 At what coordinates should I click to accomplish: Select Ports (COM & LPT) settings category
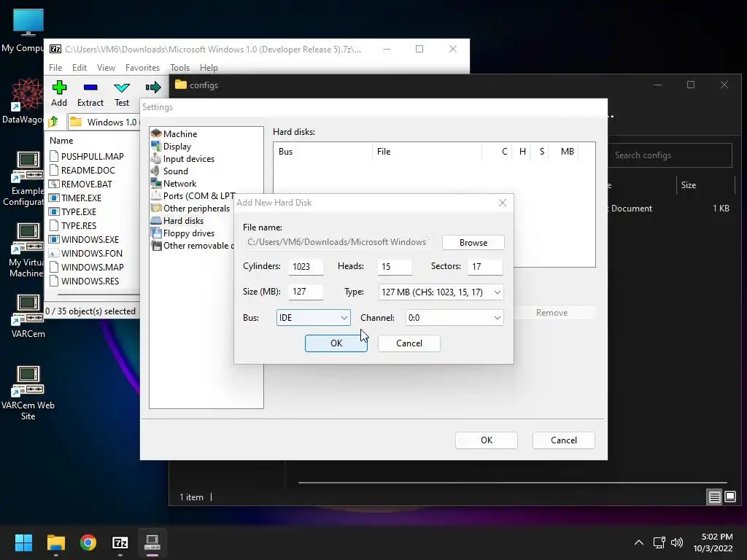[193, 195]
